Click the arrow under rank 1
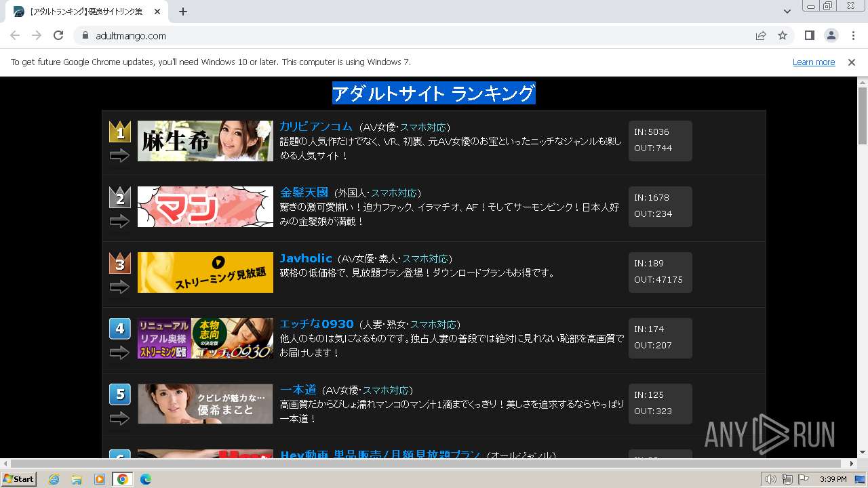This screenshot has width=868, height=488. (x=119, y=156)
